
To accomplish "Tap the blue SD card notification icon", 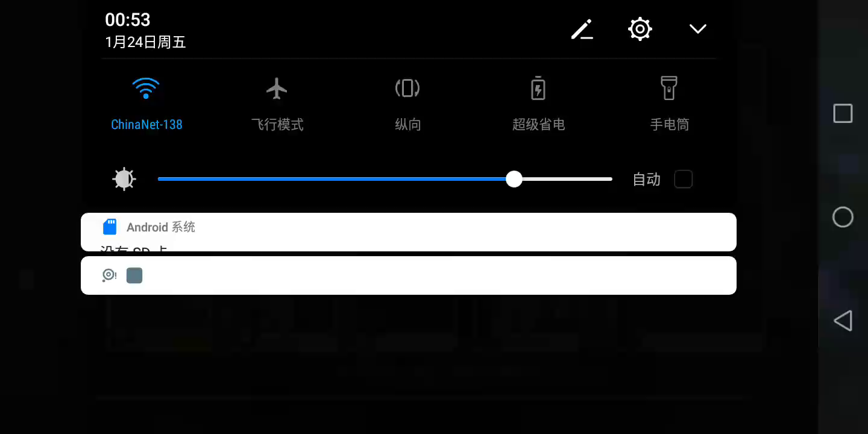I will point(110,227).
